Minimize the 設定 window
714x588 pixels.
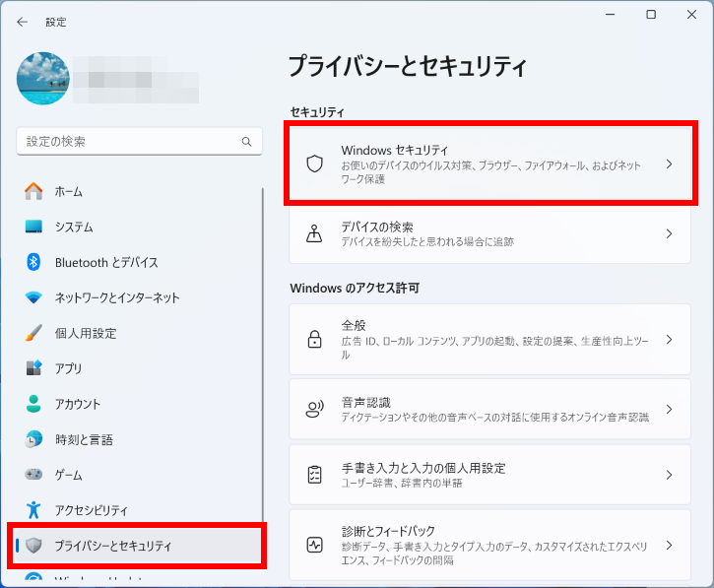pos(611,15)
